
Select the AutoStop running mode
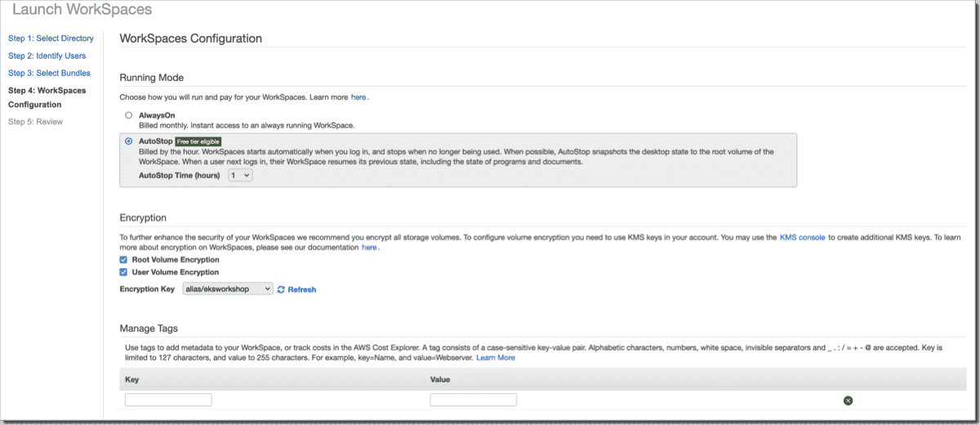pos(129,141)
